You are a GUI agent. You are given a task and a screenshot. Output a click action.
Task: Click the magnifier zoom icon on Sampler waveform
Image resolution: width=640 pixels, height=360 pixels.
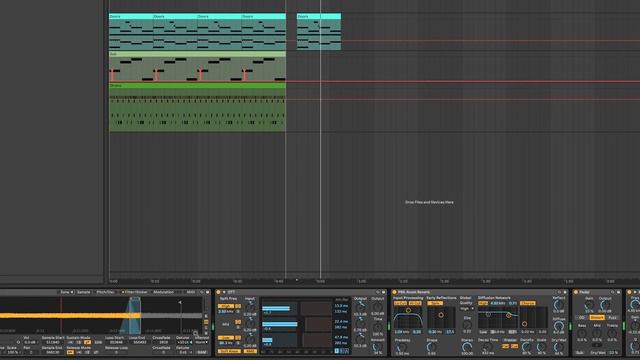click(196, 333)
